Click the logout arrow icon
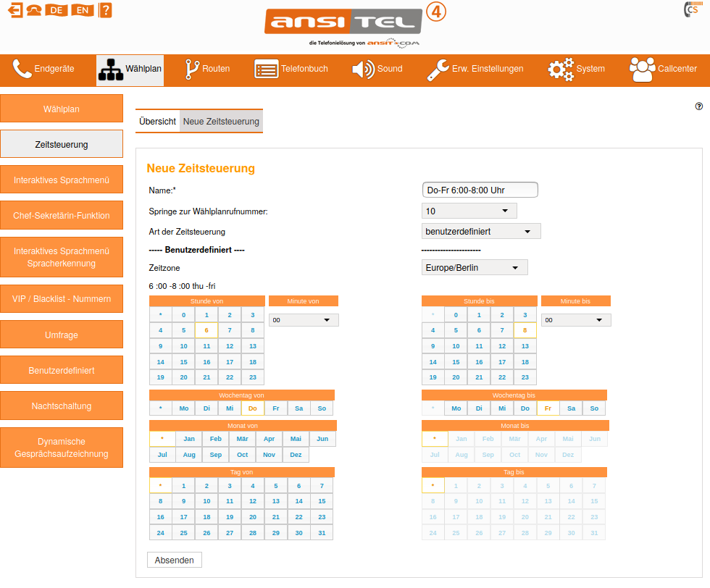The height and width of the screenshot is (588, 710). click(x=14, y=10)
